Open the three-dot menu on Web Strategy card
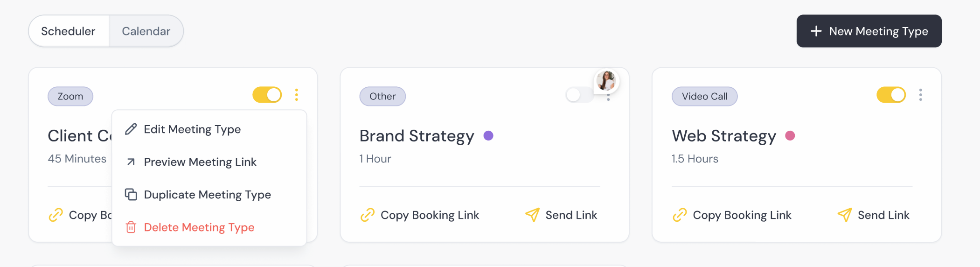 click(921, 95)
